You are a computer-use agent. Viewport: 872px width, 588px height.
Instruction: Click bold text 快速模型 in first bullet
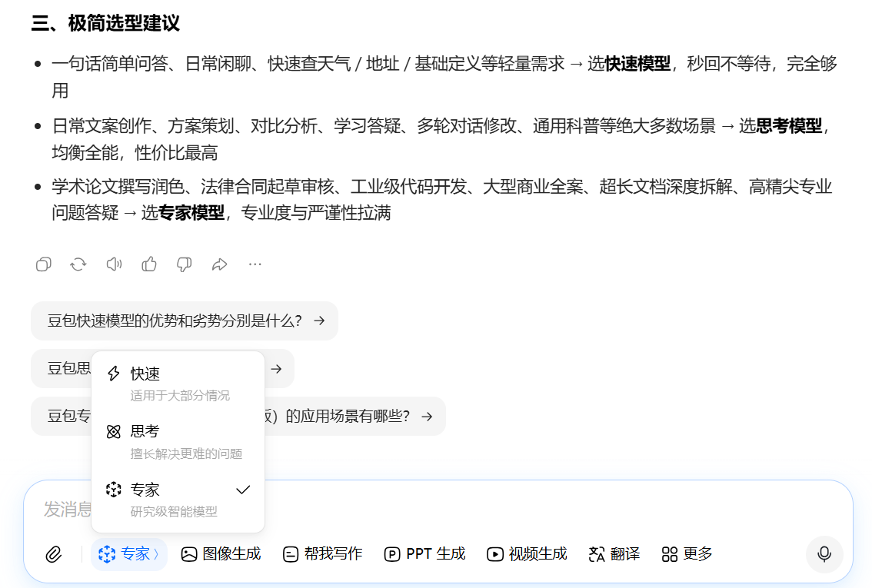pyautogui.click(x=637, y=64)
